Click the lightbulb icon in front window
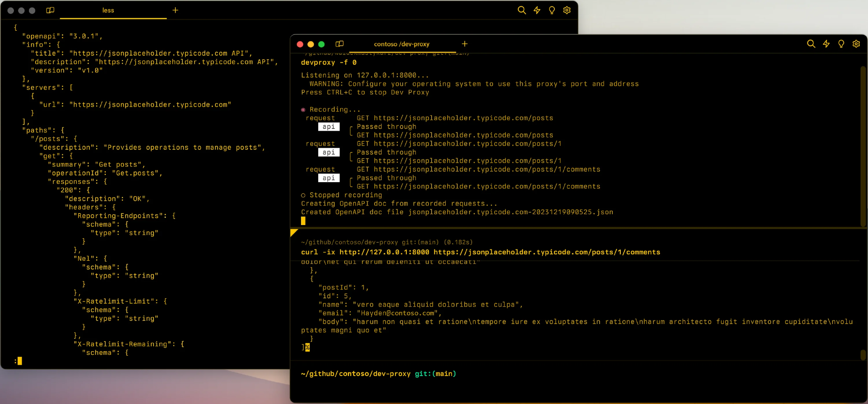This screenshot has width=868, height=404. (841, 44)
